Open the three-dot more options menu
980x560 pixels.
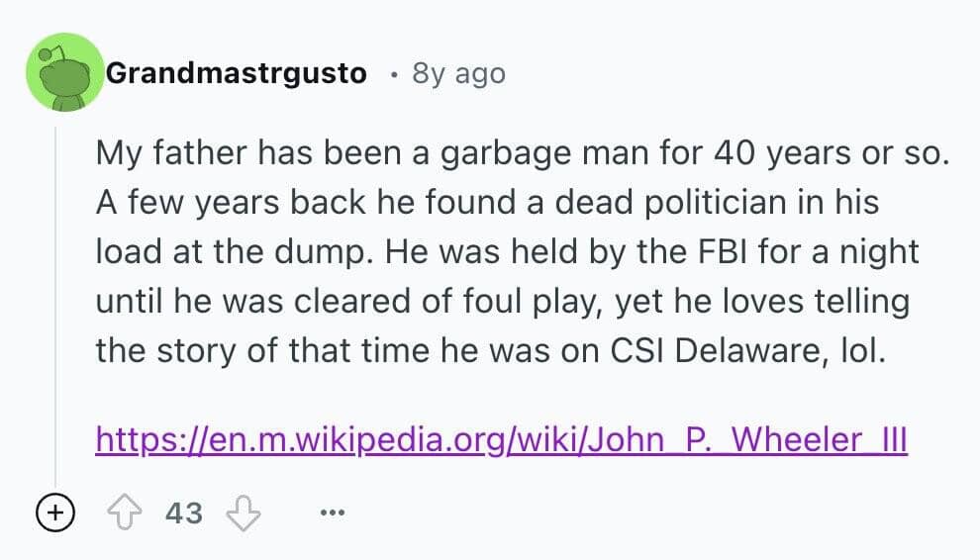point(332,513)
